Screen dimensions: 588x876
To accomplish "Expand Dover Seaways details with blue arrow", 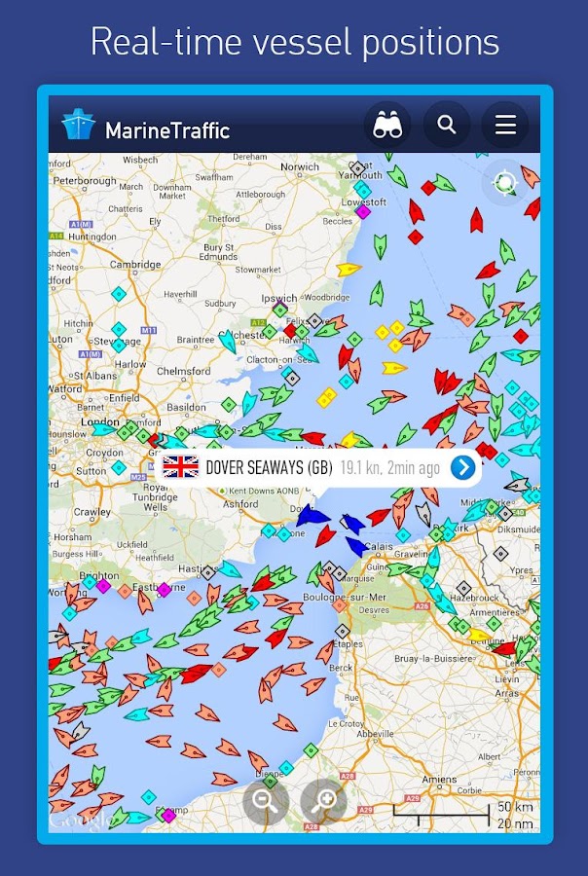I will 462,467.
